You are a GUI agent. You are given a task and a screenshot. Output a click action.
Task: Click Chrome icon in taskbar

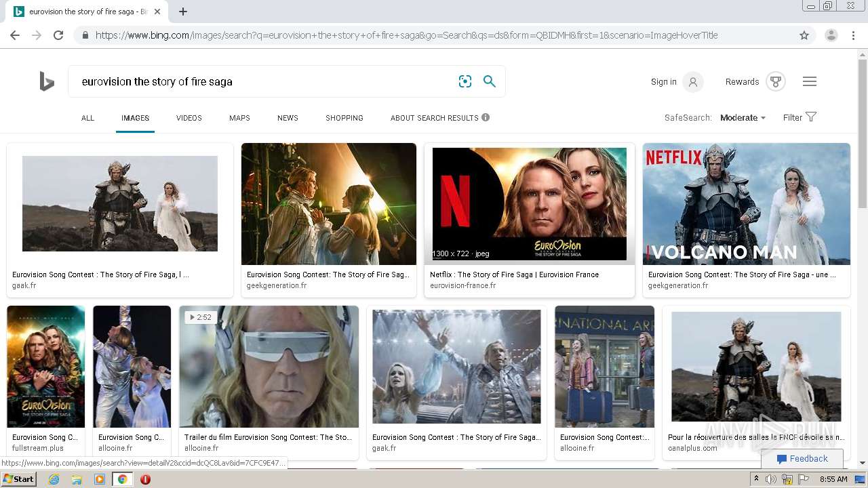[122, 479]
